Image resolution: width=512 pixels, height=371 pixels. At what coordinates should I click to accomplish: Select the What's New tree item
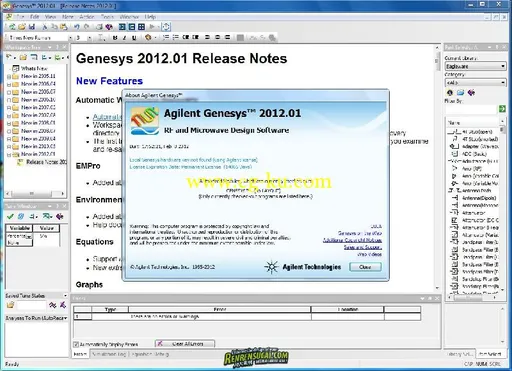pos(34,68)
